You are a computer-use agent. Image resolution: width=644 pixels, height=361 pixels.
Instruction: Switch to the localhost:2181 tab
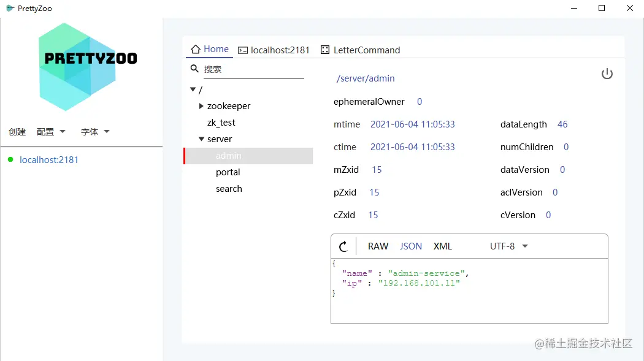(274, 50)
